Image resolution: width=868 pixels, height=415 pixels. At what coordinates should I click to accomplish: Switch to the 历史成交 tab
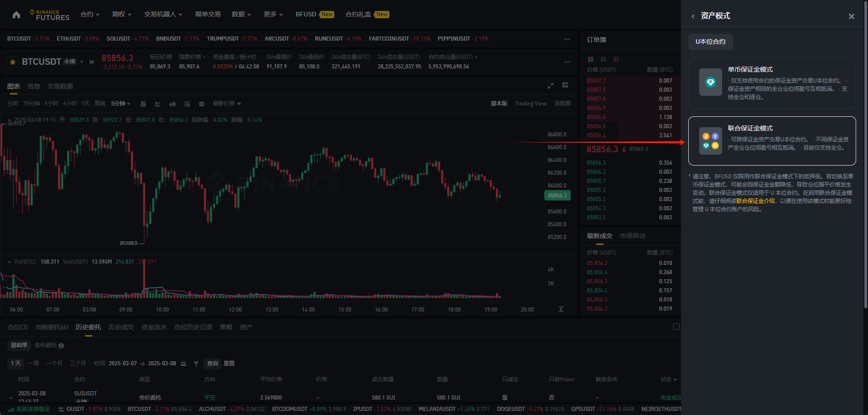tap(121, 327)
